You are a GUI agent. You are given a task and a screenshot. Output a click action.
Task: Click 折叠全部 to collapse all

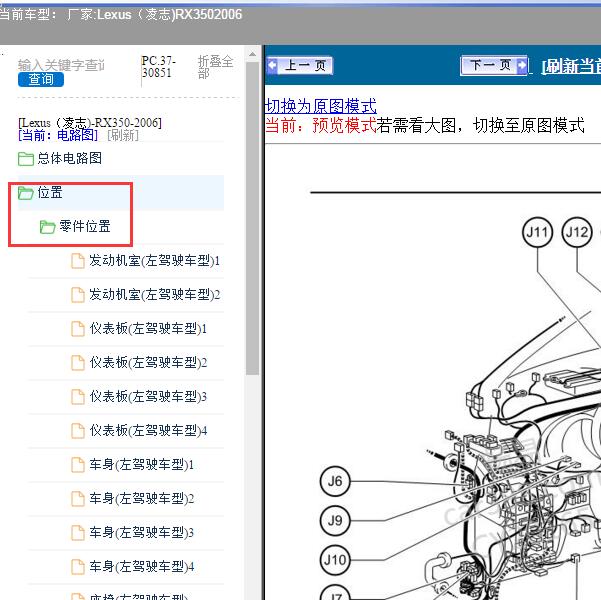pyautogui.click(x=215, y=67)
